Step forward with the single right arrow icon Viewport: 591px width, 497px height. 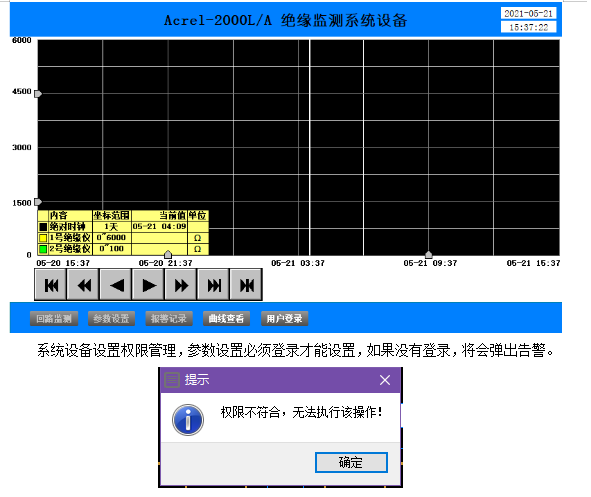point(149,285)
